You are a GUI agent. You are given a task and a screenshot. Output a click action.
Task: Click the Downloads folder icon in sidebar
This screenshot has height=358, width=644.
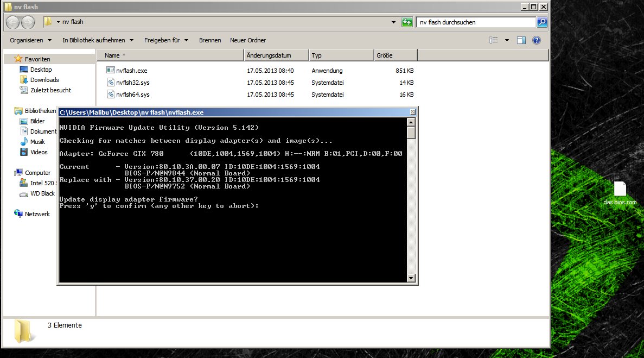(x=24, y=80)
